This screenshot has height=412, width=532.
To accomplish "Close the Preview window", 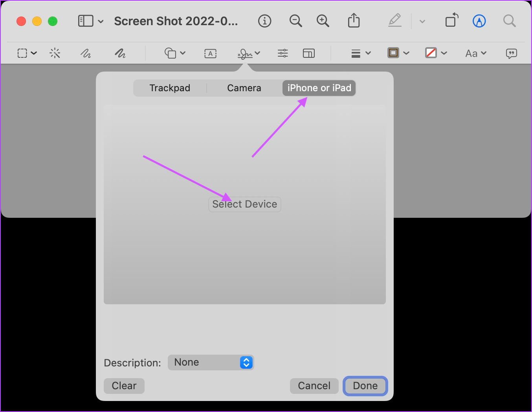I will click(x=21, y=21).
